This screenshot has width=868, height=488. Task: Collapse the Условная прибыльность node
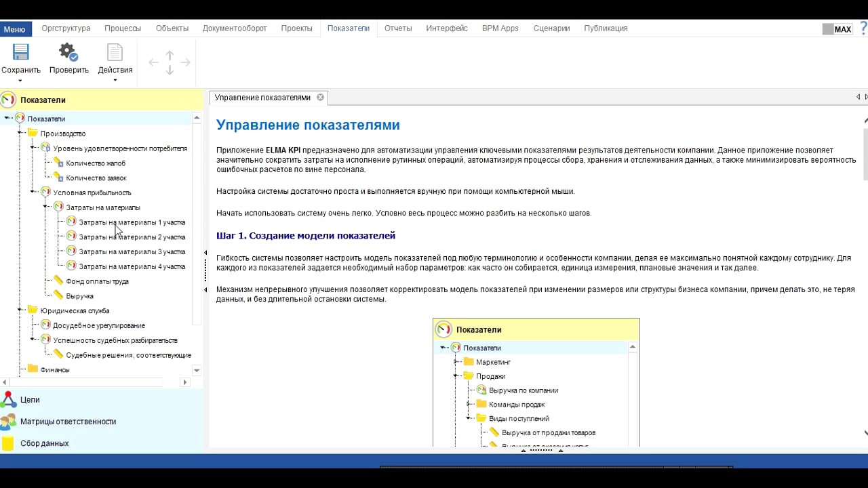[x=33, y=192]
